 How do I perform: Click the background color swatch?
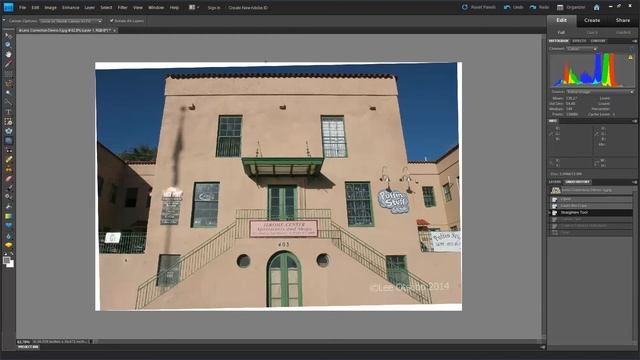point(10,264)
